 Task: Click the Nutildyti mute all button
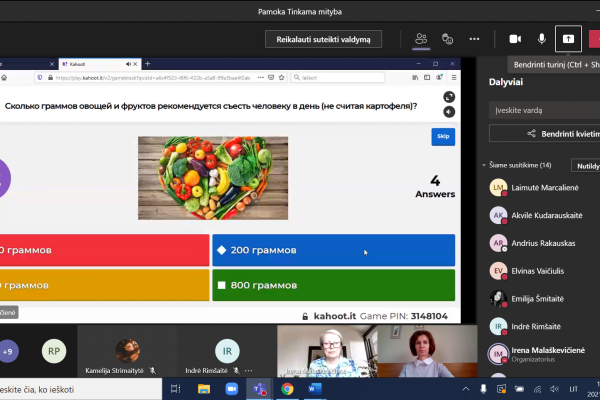coord(586,166)
